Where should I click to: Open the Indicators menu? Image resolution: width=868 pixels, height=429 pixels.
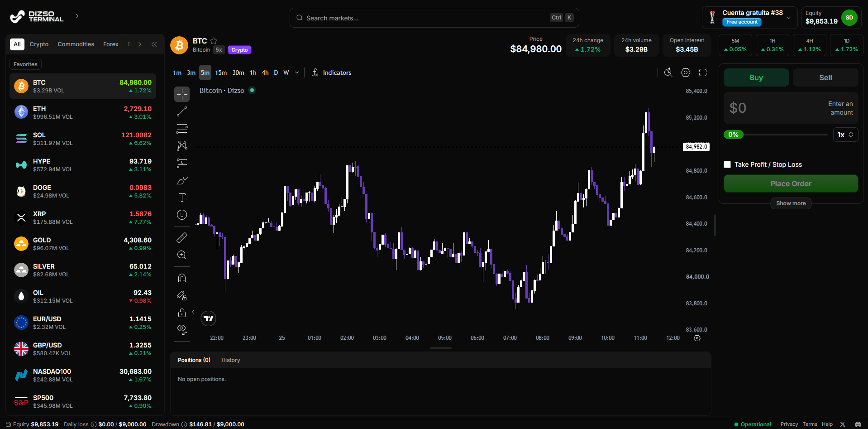point(332,72)
